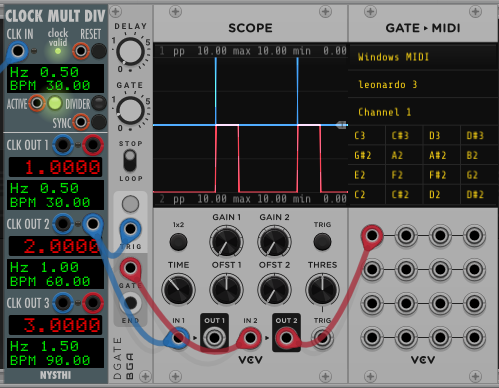Viewport: 499px width, 388px height.
Task: Toggle the Scope 1x2 button
Action: (178, 242)
